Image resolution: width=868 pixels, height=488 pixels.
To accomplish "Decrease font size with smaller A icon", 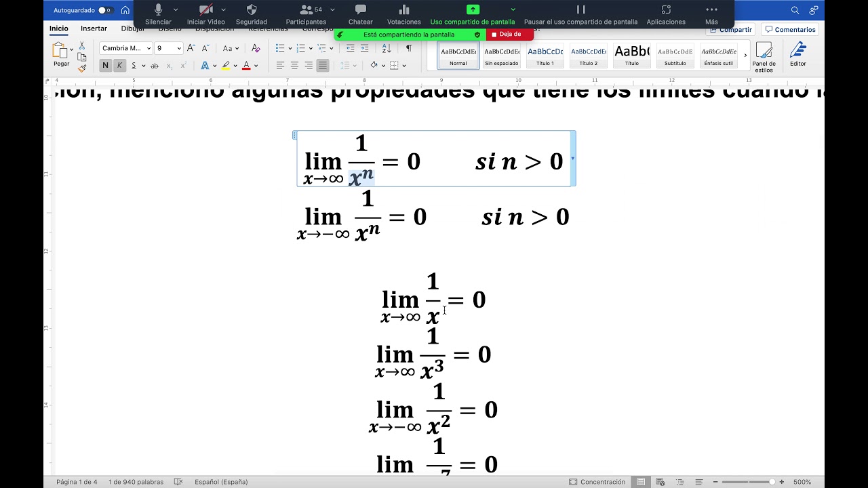I will pyautogui.click(x=205, y=48).
